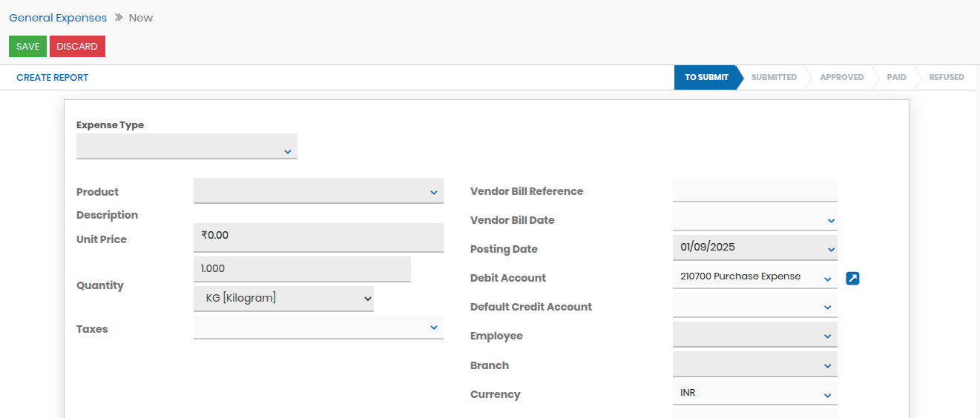This screenshot has width=980, height=418.
Task: Go back to General Expenses breadcrumb
Action: (58, 18)
